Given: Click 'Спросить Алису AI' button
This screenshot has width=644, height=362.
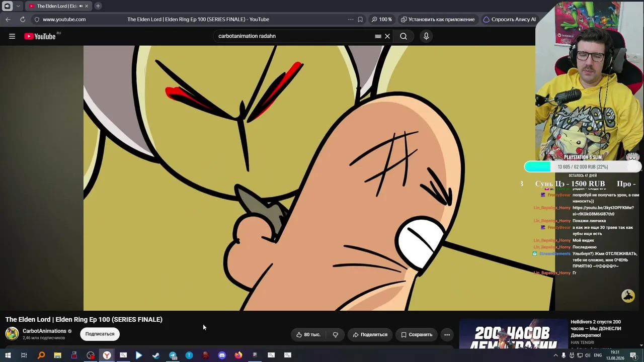Looking at the screenshot, I should pos(509,19).
